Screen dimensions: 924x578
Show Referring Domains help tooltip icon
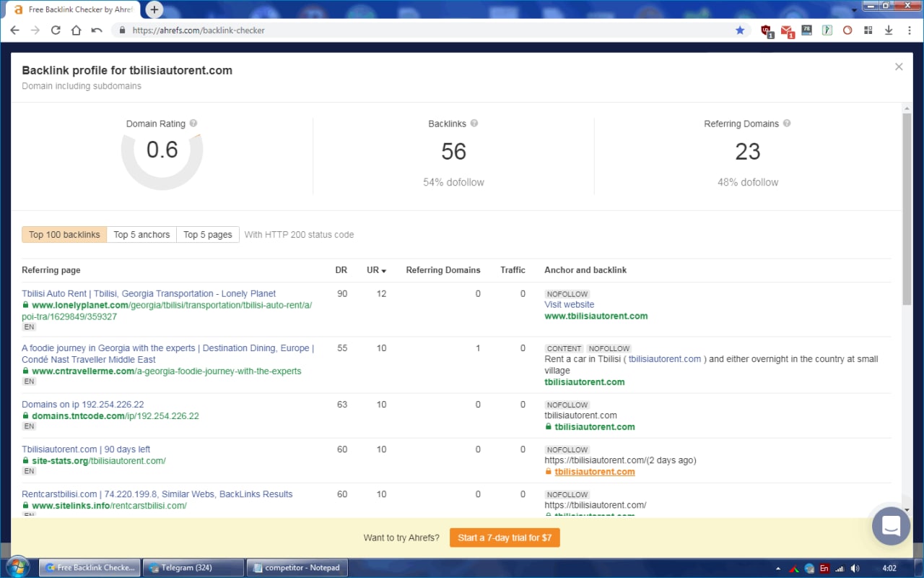787,124
